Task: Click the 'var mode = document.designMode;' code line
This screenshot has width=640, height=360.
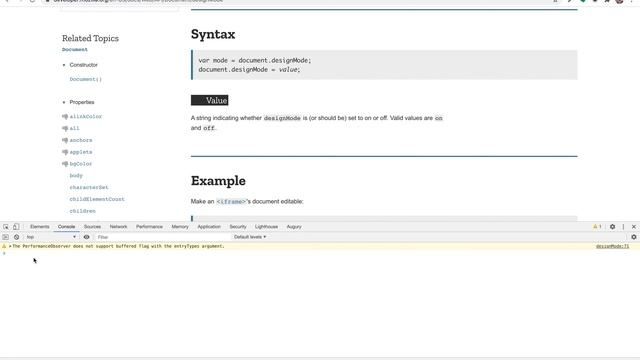Action: pyautogui.click(x=255, y=60)
